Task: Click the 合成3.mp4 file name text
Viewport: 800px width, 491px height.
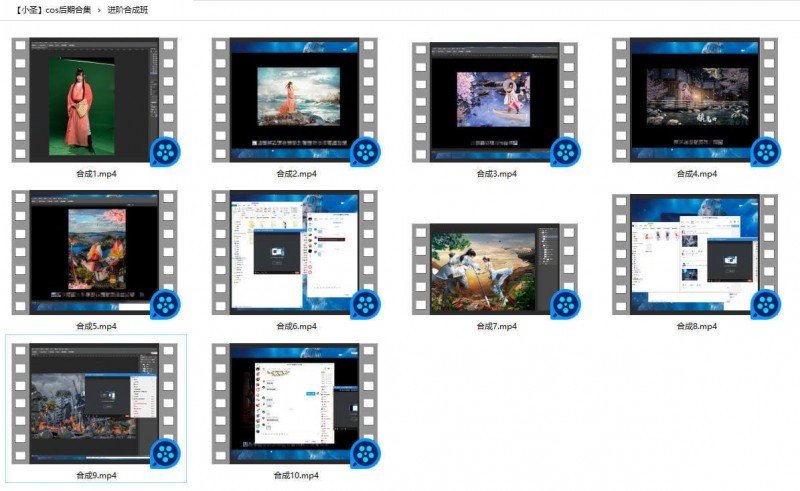Action: click(x=496, y=174)
